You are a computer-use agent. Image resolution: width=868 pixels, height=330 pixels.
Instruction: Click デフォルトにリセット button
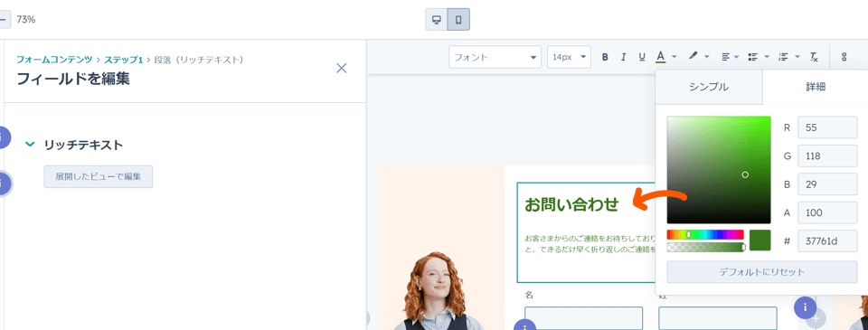coord(761,272)
